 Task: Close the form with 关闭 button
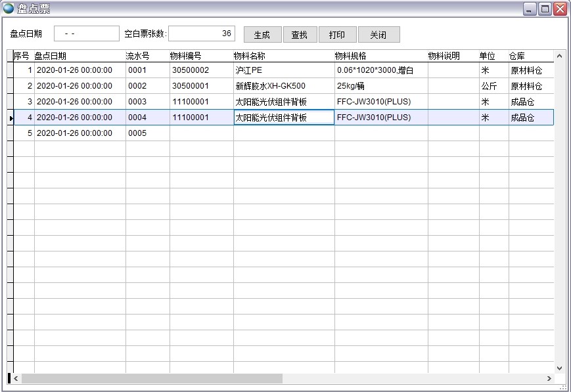click(x=378, y=35)
